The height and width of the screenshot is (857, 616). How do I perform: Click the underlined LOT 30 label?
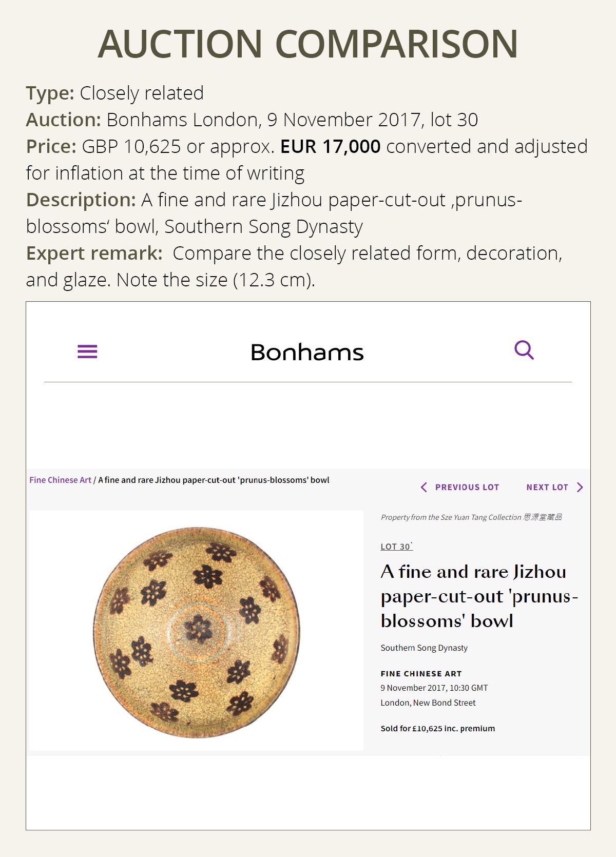(396, 547)
